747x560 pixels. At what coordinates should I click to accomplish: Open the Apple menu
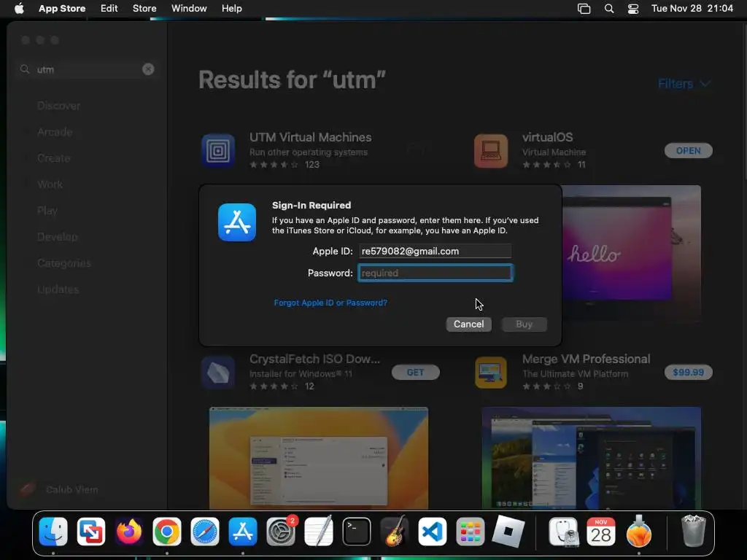[19, 8]
